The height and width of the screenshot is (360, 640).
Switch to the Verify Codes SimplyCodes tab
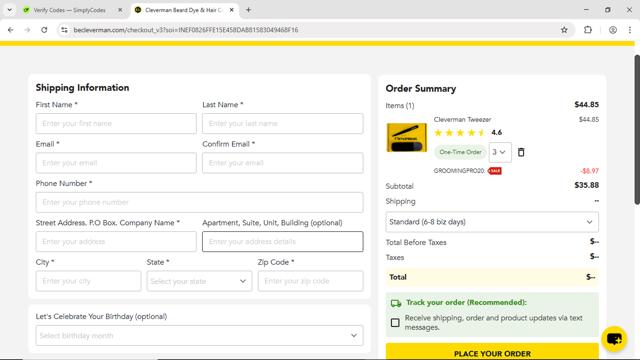pos(69,10)
